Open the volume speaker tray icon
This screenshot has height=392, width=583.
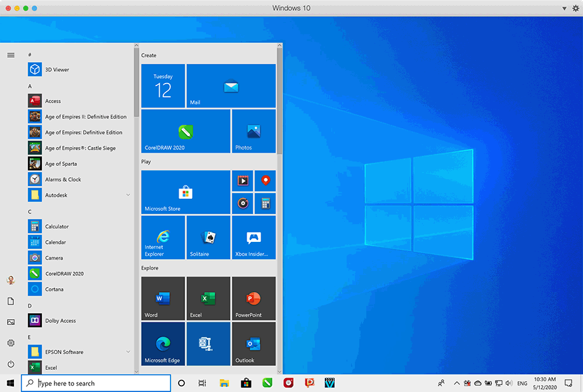click(x=509, y=383)
